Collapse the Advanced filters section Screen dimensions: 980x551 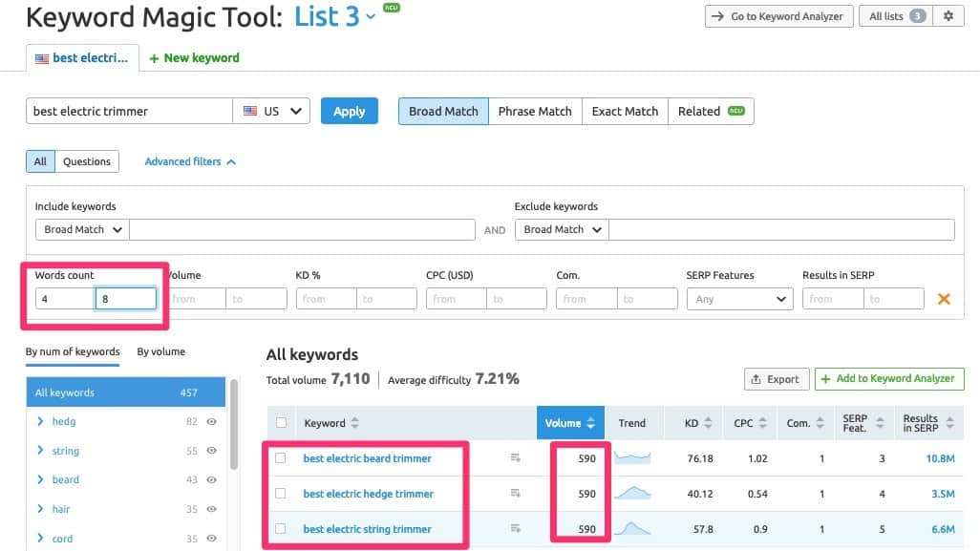(x=190, y=161)
